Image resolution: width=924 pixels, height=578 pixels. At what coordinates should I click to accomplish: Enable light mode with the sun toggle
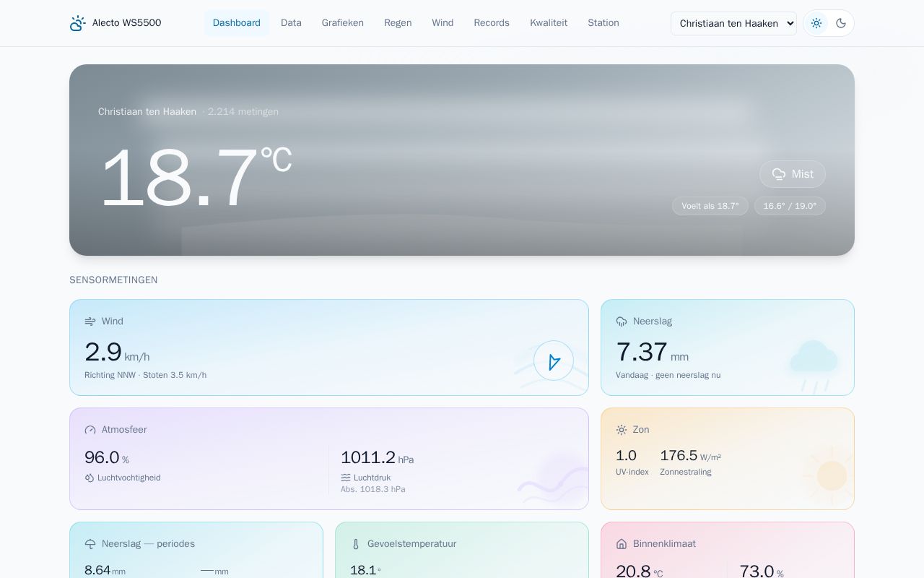click(x=816, y=23)
